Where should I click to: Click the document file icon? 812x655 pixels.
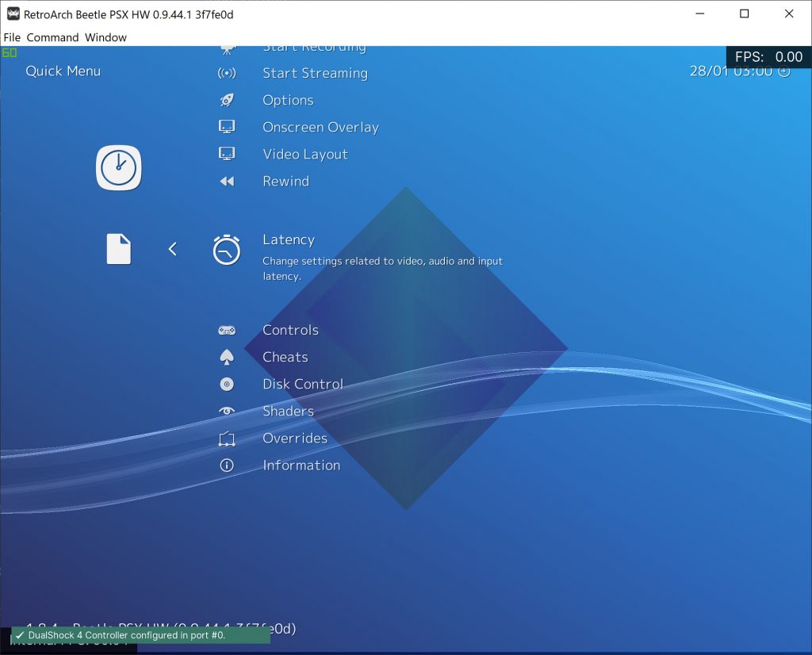tap(119, 249)
